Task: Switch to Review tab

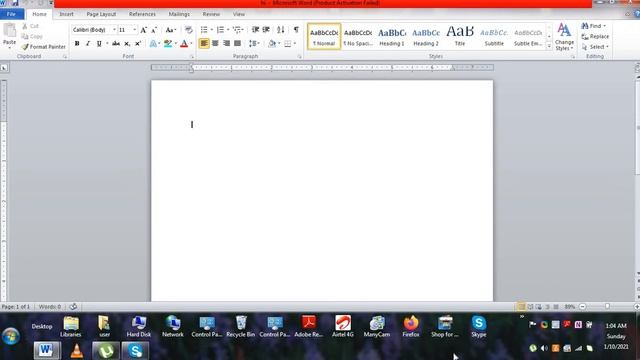Action: pyautogui.click(x=211, y=14)
